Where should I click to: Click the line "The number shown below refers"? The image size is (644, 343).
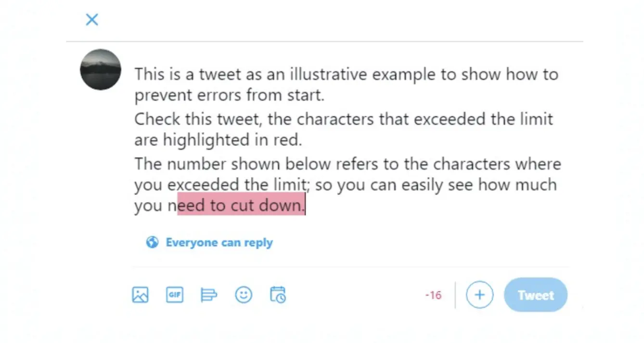coord(348,164)
